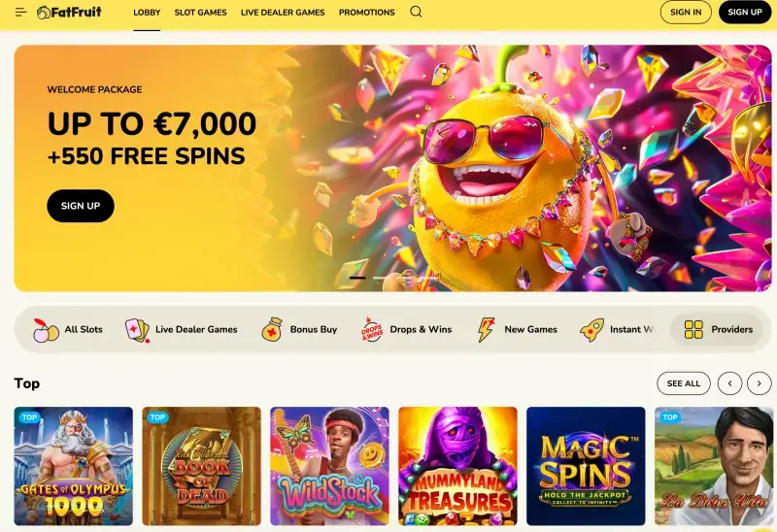Switch to the Slot Games tab

tap(200, 13)
